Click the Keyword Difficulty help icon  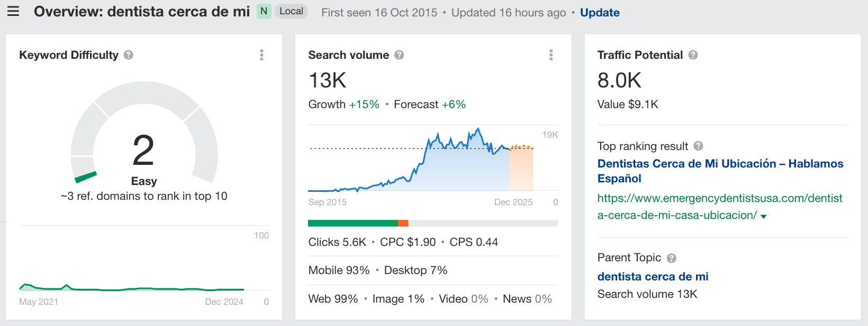click(128, 55)
